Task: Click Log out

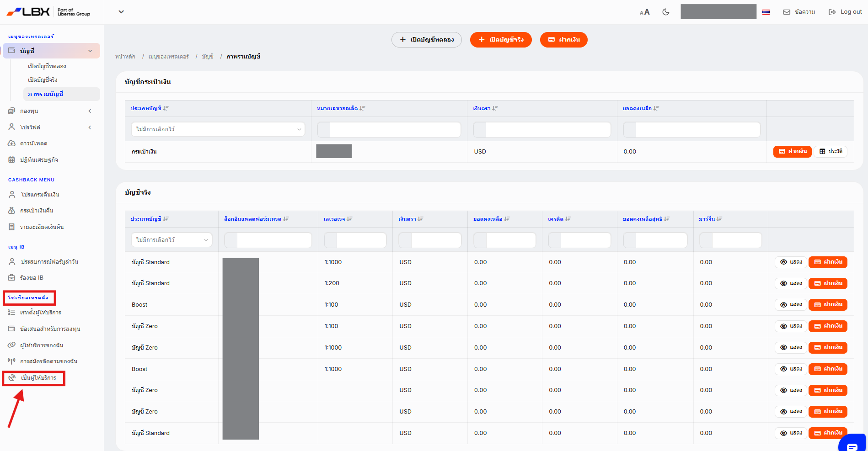Action: tap(845, 12)
